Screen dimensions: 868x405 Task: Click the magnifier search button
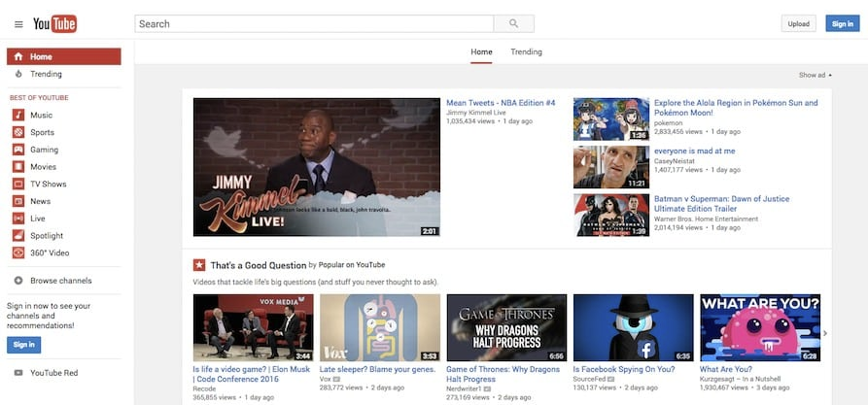[x=514, y=23]
